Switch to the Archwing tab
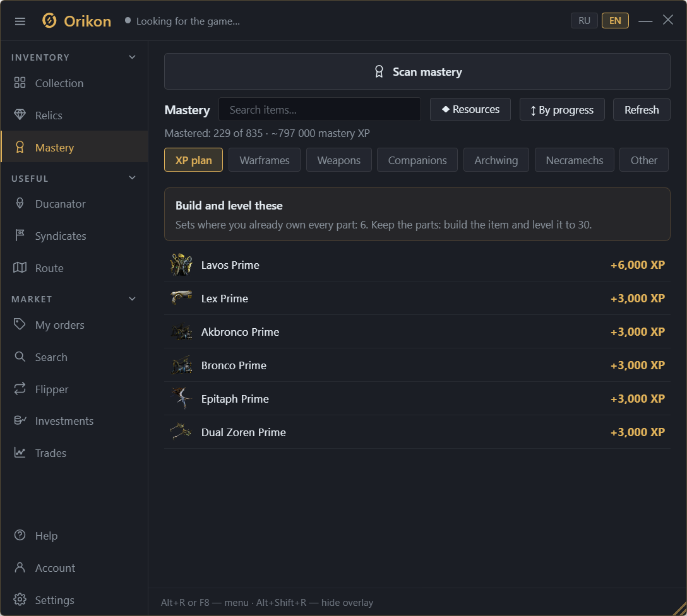Viewport: 687px width, 616px height. click(x=496, y=160)
